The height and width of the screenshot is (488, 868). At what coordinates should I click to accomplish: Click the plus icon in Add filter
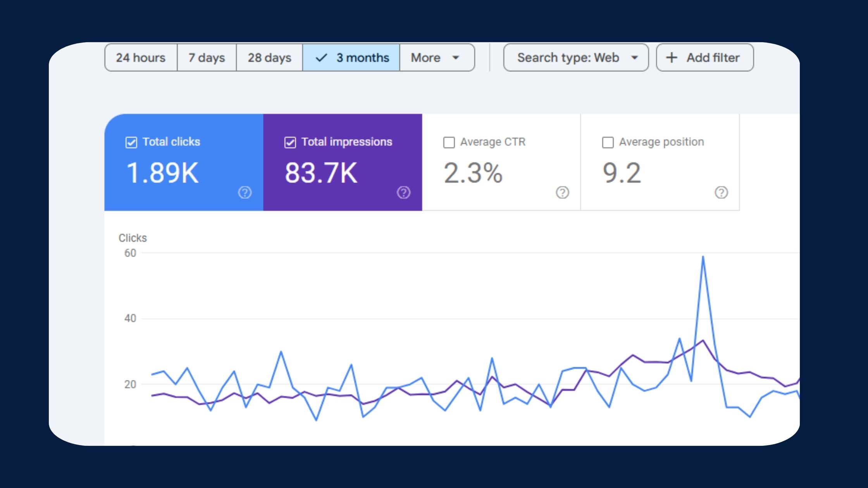672,58
